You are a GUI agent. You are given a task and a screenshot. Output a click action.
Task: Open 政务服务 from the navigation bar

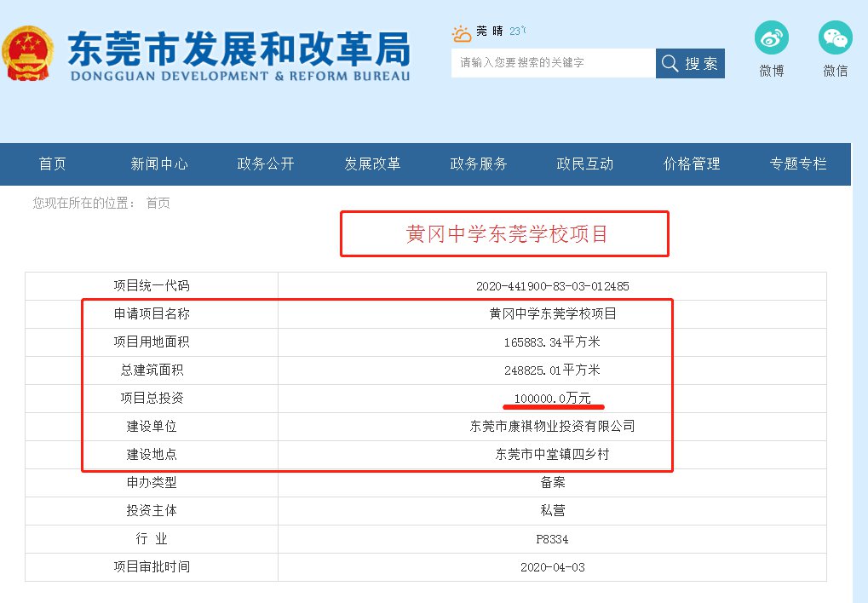coord(479,164)
